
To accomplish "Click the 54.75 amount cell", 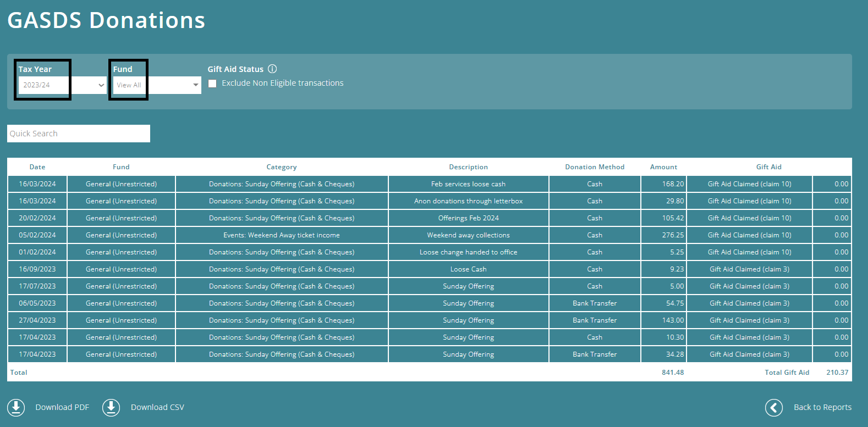I will [663, 303].
